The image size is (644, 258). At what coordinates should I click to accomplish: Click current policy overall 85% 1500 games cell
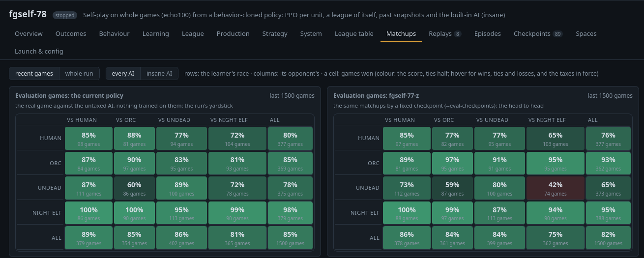pos(290,238)
